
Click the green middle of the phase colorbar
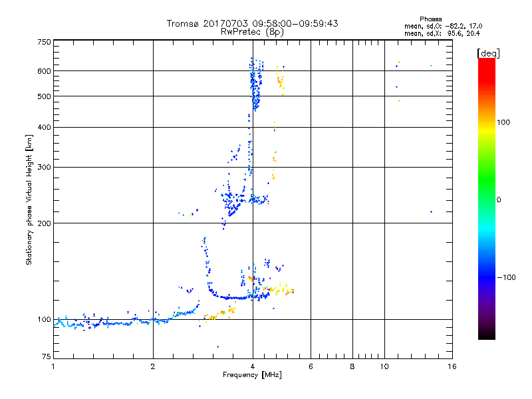click(487, 180)
